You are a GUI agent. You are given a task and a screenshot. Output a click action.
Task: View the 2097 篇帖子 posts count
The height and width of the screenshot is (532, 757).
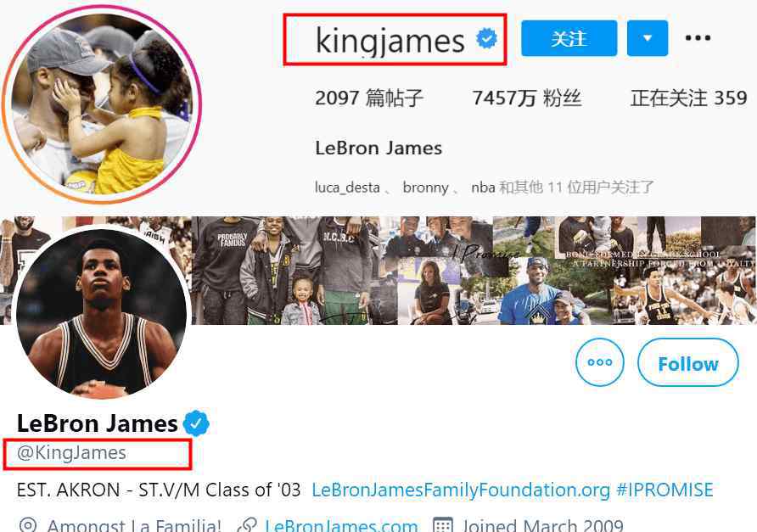(x=369, y=98)
